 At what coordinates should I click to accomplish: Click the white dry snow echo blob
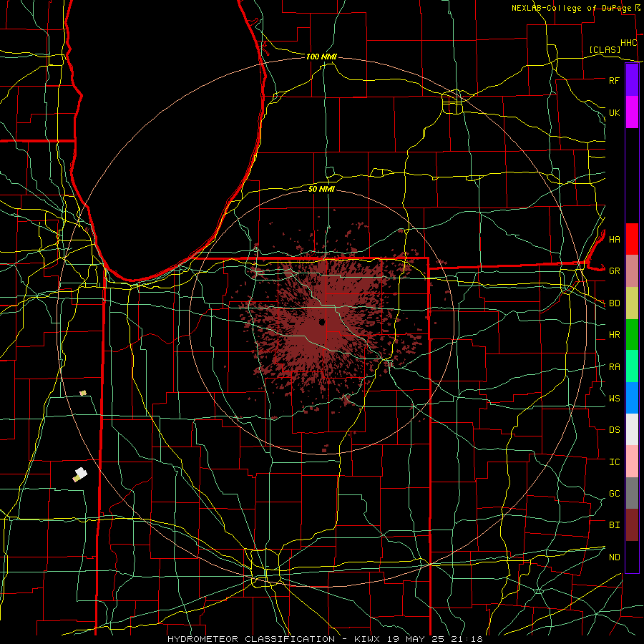(x=80, y=474)
